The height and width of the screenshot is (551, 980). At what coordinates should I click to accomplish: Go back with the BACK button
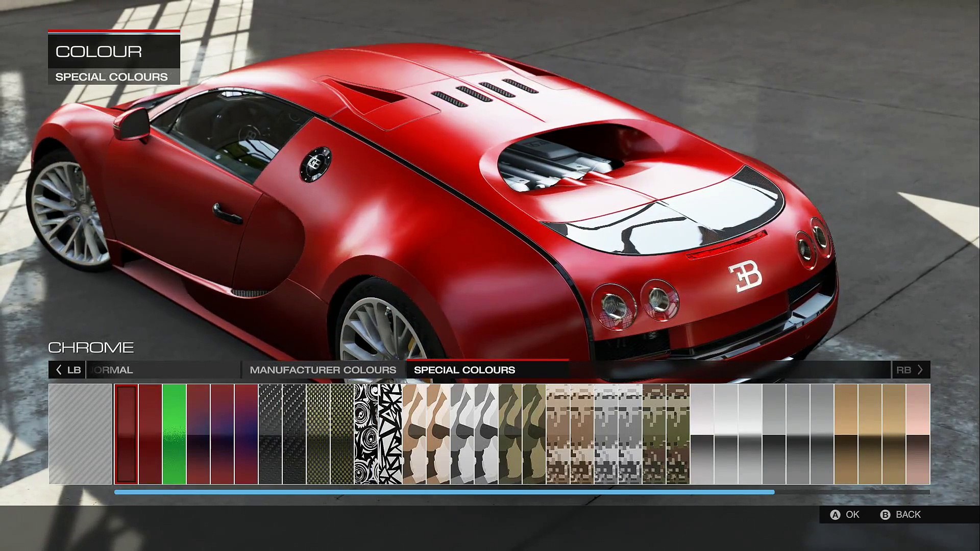pyautogui.click(x=908, y=515)
